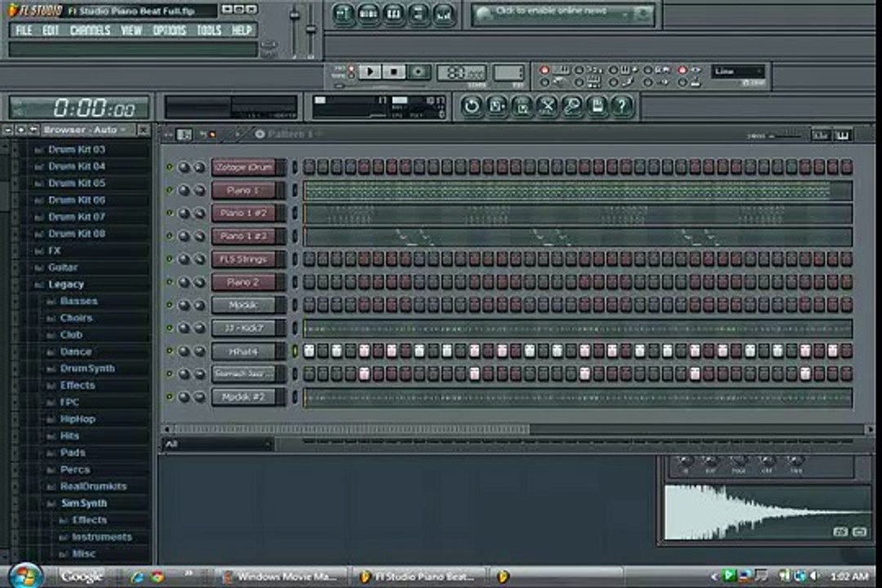
Task: Click the render shortcut icon left of scissors
Action: [522, 106]
